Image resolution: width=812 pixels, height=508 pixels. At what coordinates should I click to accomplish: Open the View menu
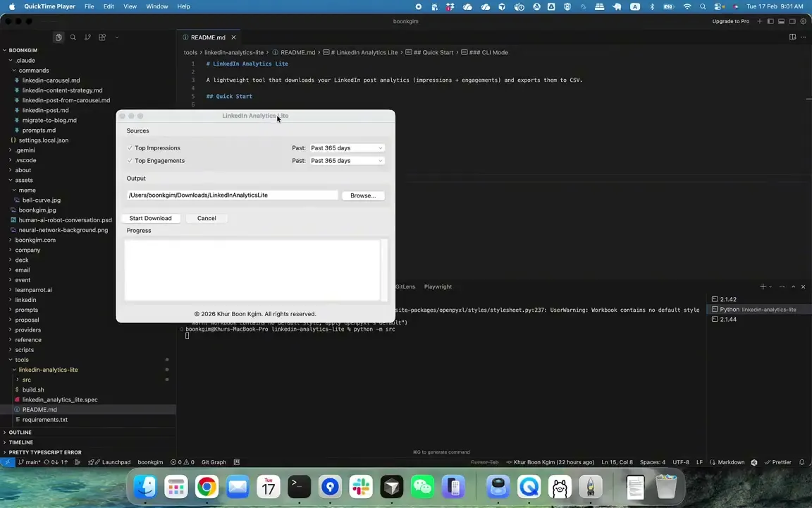[x=130, y=6]
